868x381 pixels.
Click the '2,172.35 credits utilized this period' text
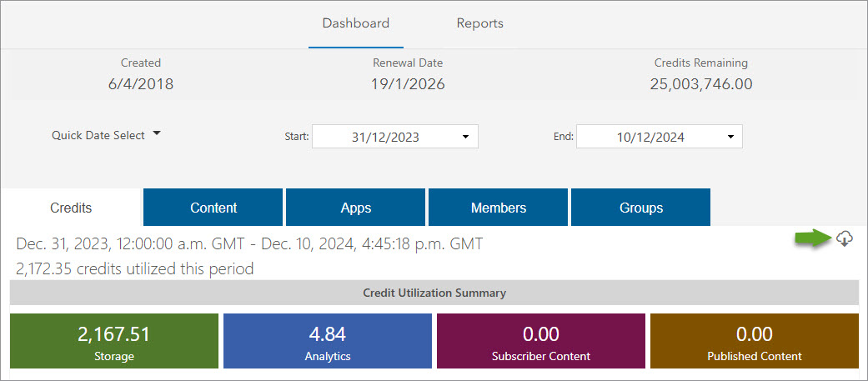135,269
